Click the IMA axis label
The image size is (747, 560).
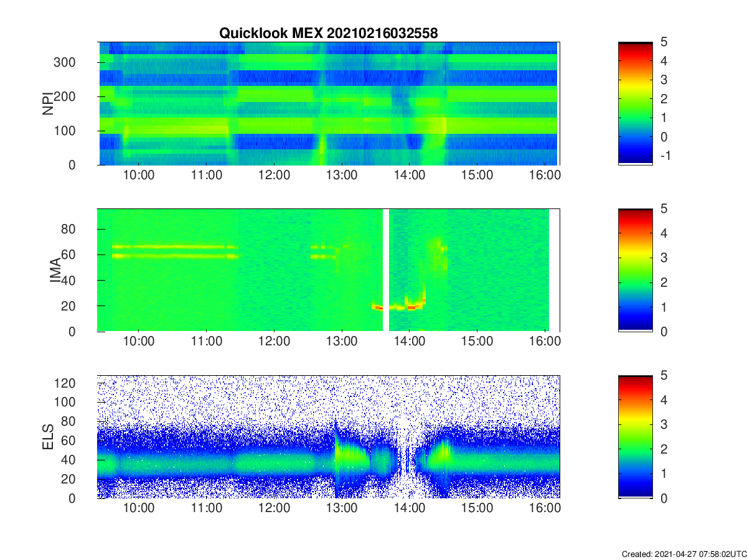[55, 270]
